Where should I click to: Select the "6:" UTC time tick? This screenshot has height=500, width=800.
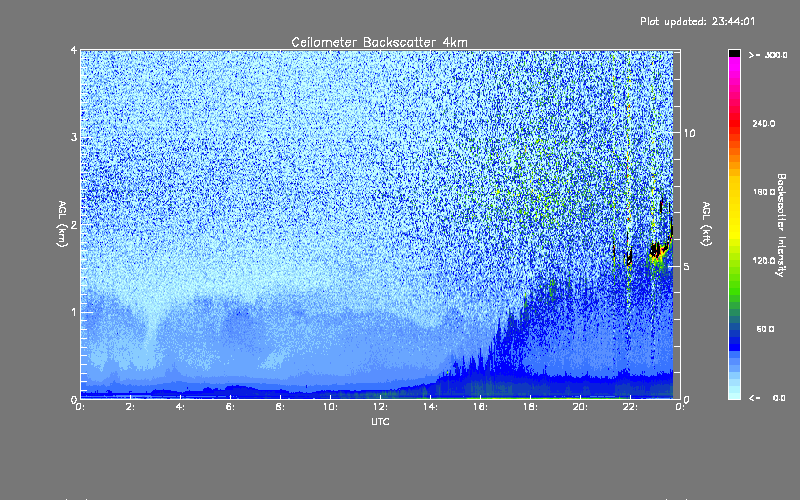coord(230,407)
